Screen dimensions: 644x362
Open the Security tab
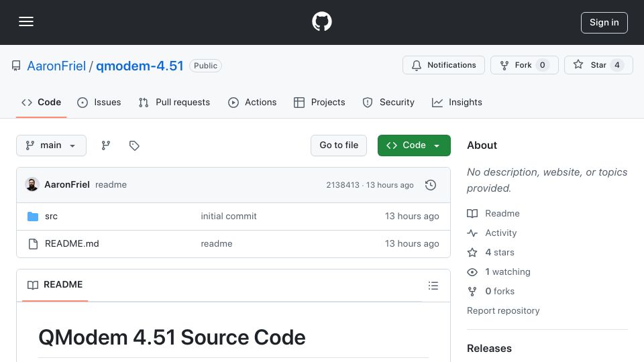(x=388, y=102)
